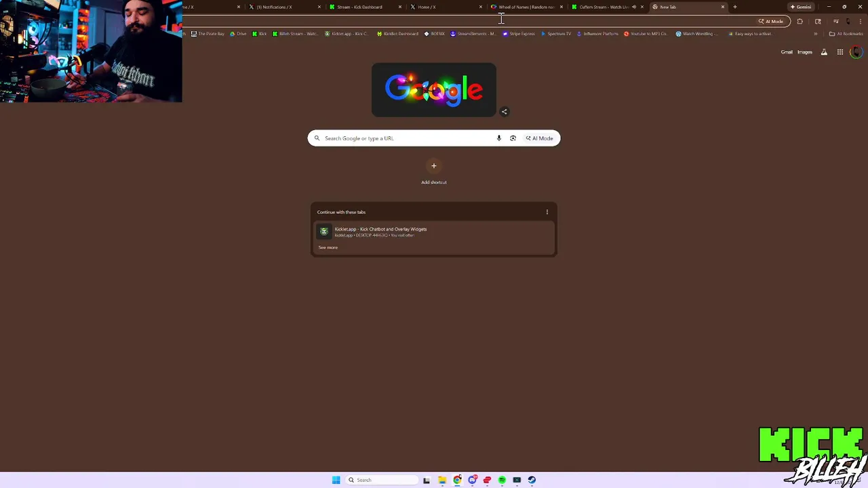
Task: Open the Spectrum TV bookmark
Action: coord(556,34)
